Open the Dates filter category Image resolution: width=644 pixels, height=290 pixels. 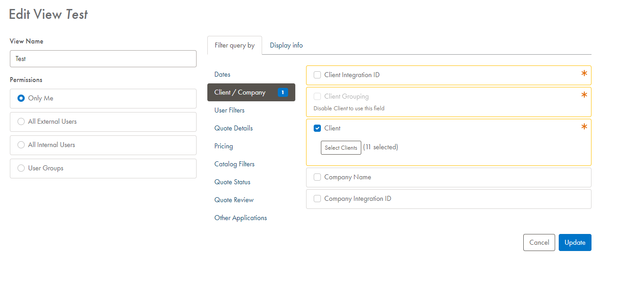click(x=222, y=74)
